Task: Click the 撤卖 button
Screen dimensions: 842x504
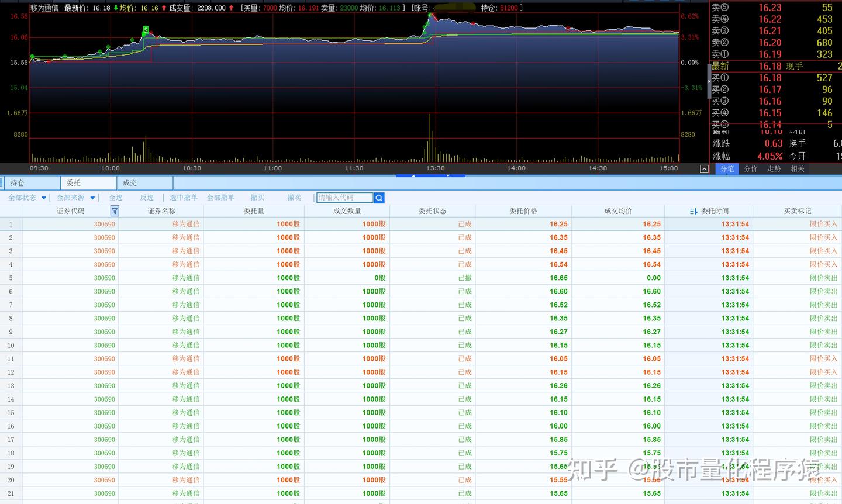Action: pyautogui.click(x=294, y=198)
